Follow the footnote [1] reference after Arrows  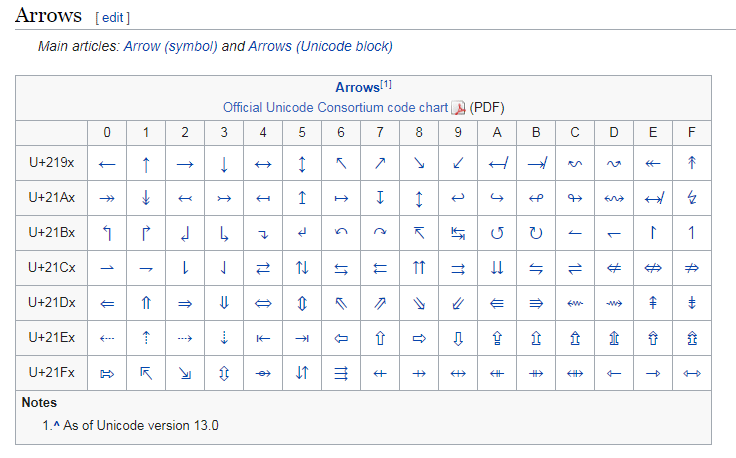coord(385,86)
